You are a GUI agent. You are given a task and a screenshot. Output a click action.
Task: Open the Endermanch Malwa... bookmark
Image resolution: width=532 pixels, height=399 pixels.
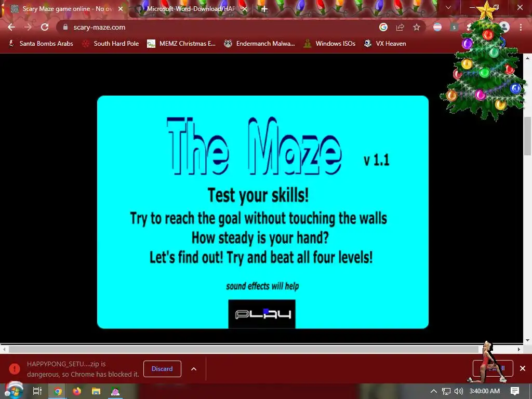point(260,44)
